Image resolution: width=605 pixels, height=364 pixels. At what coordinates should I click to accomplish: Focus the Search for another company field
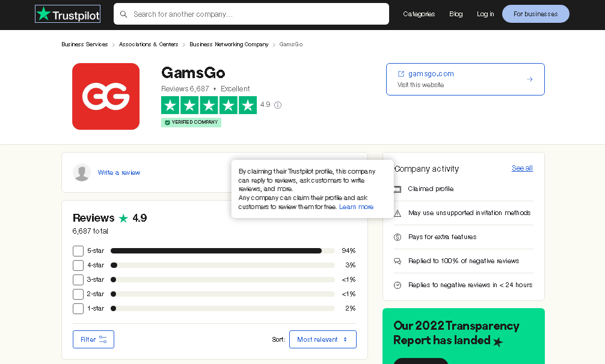(x=251, y=14)
